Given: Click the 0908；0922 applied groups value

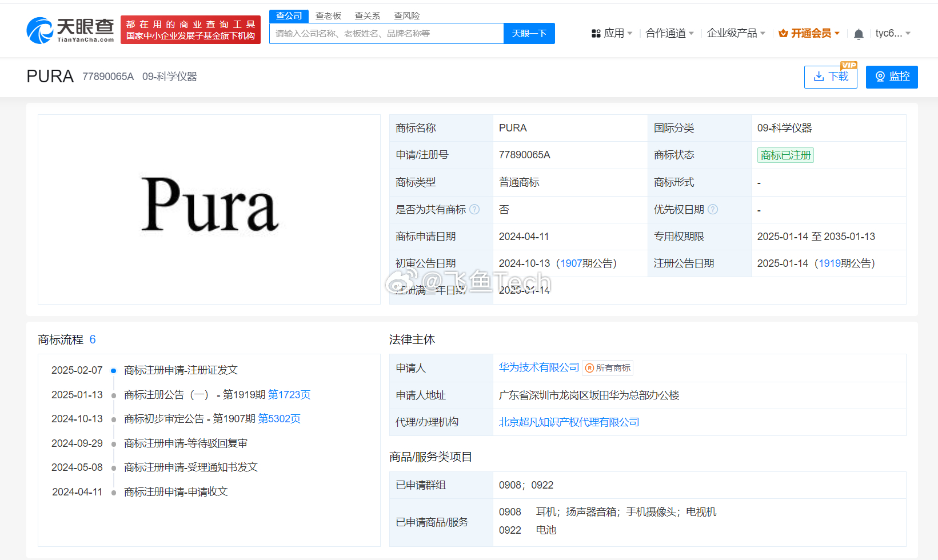Looking at the screenshot, I should point(526,485).
